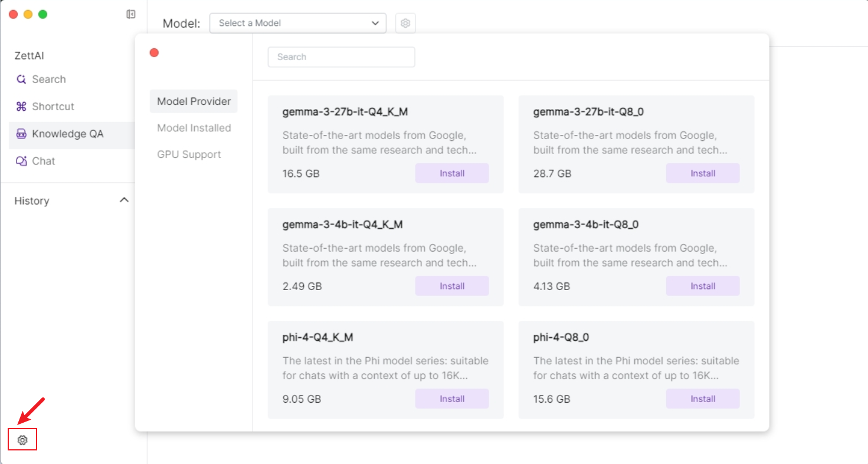The height and width of the screenshot is (464, 868).
Task: Select the Model Provider tab
Action: click(194, 101)
